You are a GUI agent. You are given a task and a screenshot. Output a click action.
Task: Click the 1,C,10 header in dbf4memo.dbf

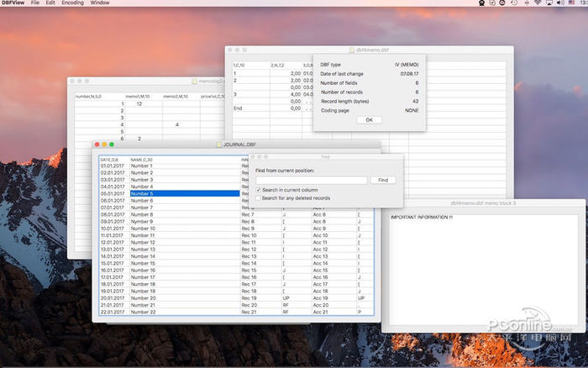(251, 66)
